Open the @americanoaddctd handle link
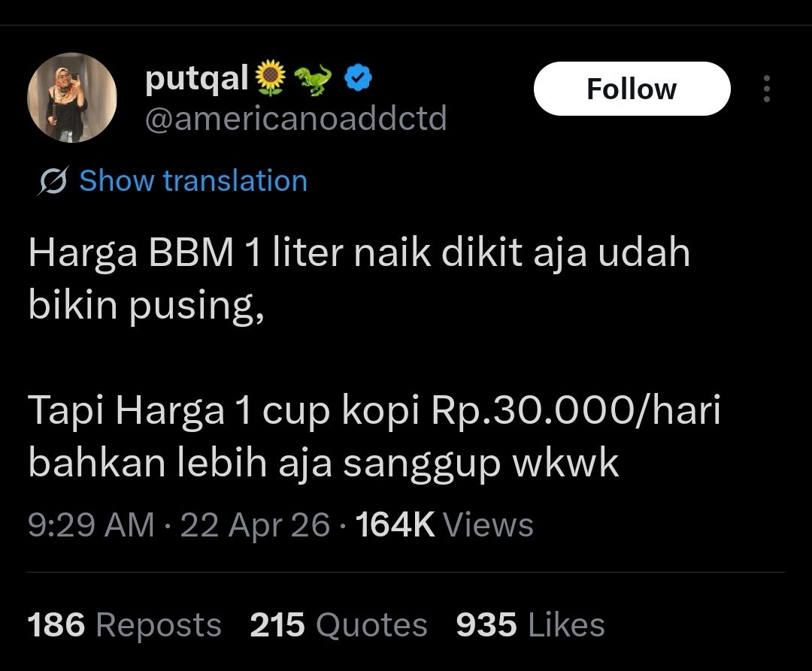Viewport: 812px width, 671px height. click(295, 118)
